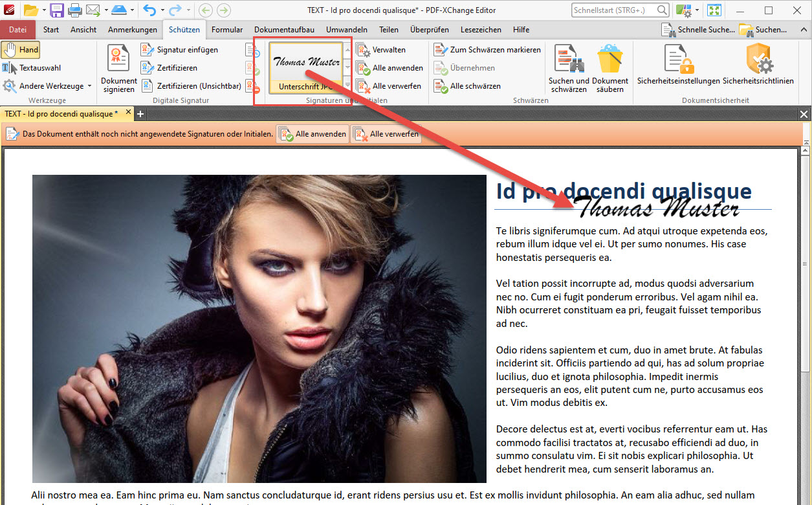Click the green Back navigation arrow
Image resolution: width=812 pixels, height=505 pixels.
pyautogui.click(x=205, y=10)
